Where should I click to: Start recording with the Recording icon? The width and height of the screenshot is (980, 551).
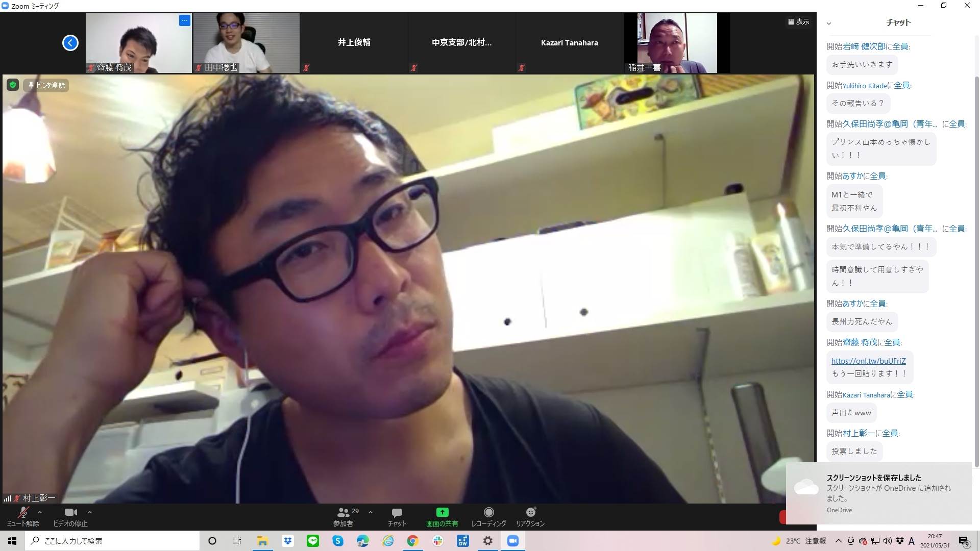point(488,512)
